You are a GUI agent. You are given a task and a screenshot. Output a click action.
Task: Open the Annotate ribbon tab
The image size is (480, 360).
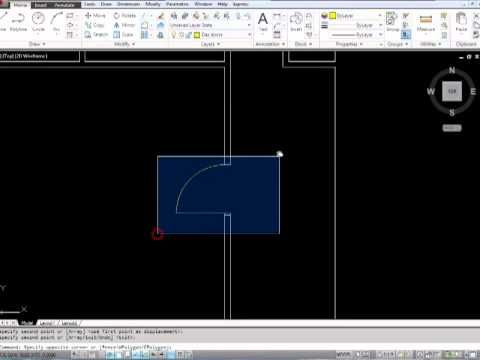64,5
